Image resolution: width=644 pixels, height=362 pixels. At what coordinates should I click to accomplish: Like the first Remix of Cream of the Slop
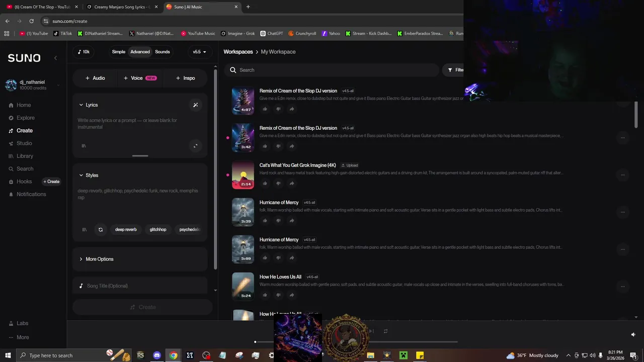click(265, 109)
